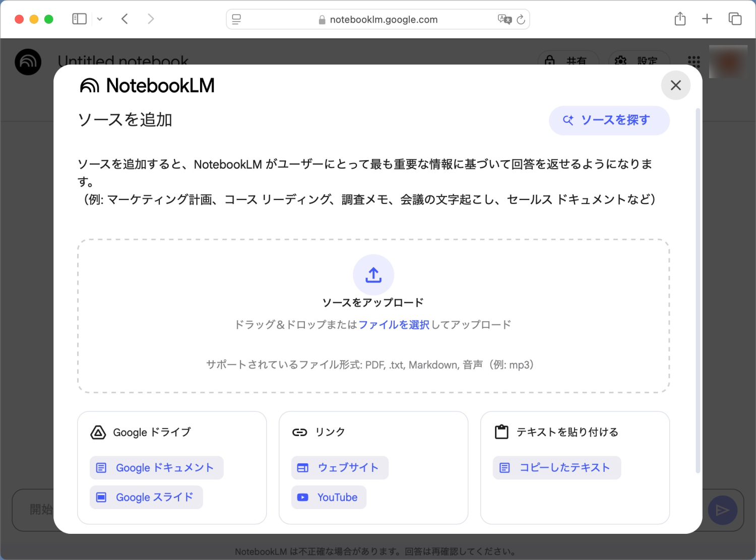Click the reader page icon in the address bar
The height and width of the screenshot is (560, 756).
coord(236,19)
